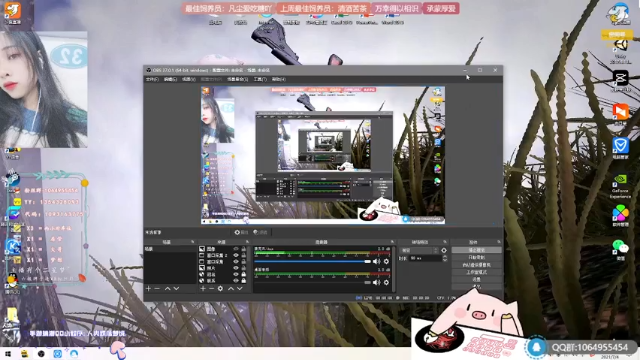
Task: Pop out the scene transitions dock
Action: click(x=445, y=242)
